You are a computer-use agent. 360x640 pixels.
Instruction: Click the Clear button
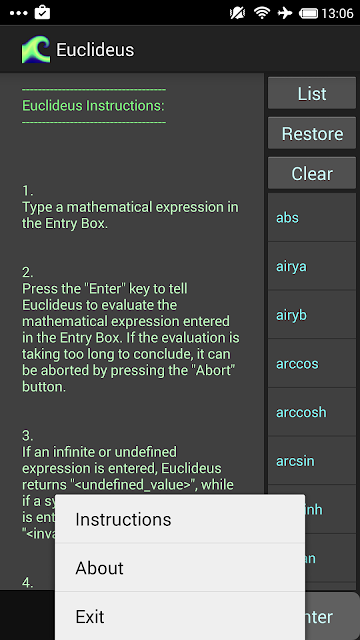click(x=312, y=173)
